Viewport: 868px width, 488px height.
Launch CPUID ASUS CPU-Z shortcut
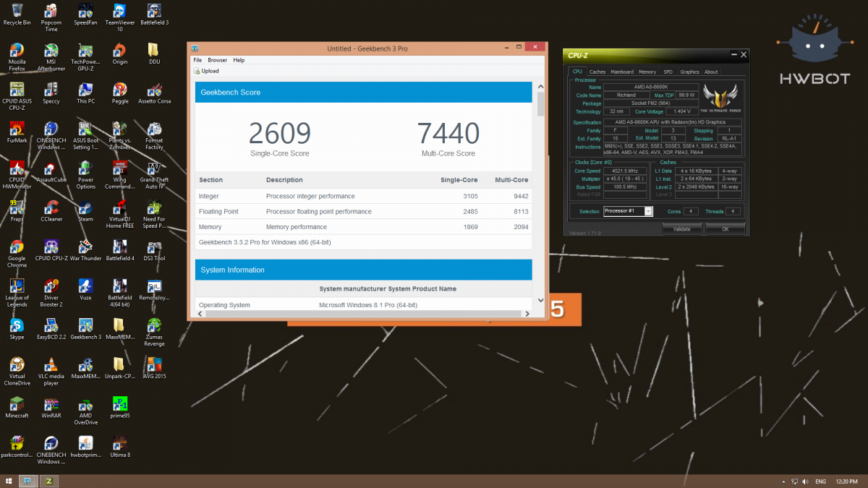click(x=17, y=96)
